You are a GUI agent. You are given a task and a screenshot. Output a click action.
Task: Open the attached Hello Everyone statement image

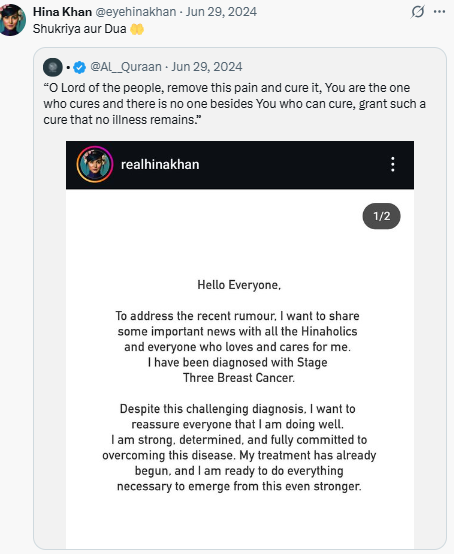pyautogui.click(x=240, y=344)
